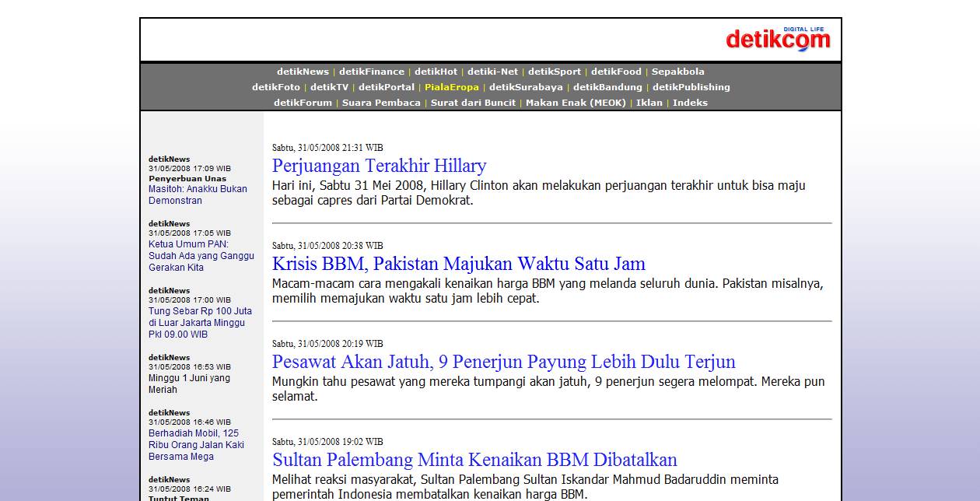Click timestamp Sabtu, 31/05/2008 19:02 WIB
The width and height of the screenshot is (980, 501).
click(327, 442)
